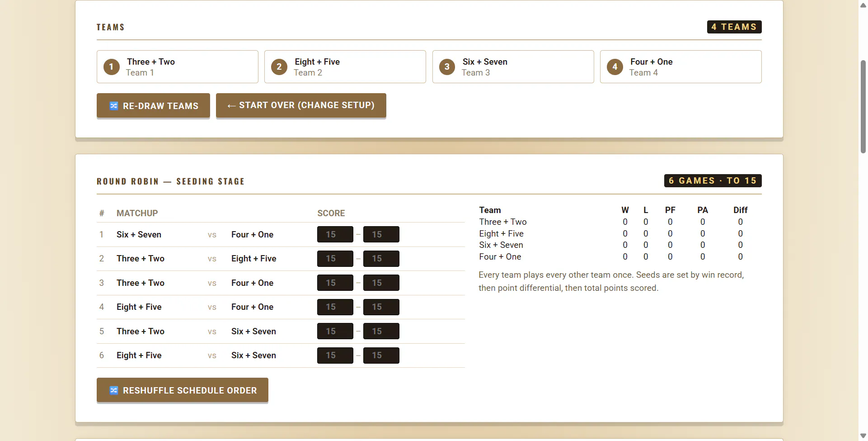The image size is (868, 441).
Task: Click the shuffle icon on Reshuffle Schedule Order
Action: click(x=114, y=390)
